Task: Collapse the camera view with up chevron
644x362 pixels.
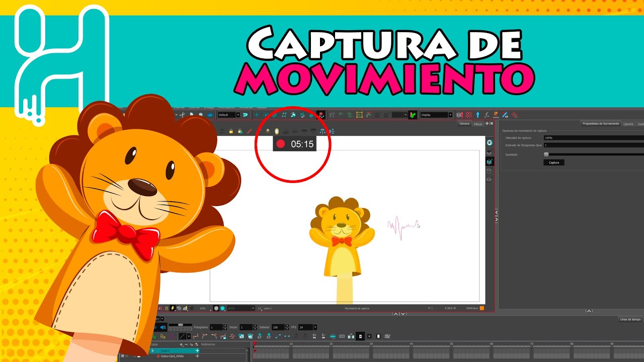Action: [395, 314]
